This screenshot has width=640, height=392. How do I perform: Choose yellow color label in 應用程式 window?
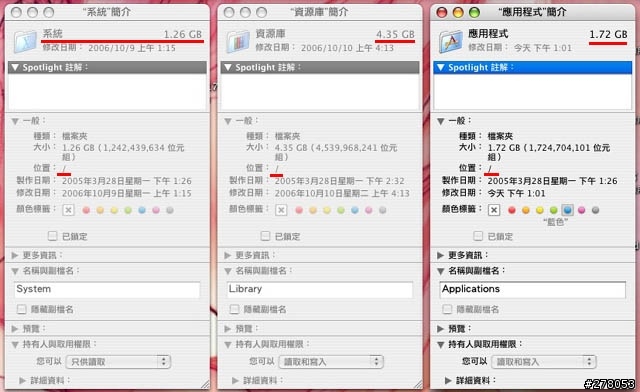pyautogui.click(x=540, y=210)
